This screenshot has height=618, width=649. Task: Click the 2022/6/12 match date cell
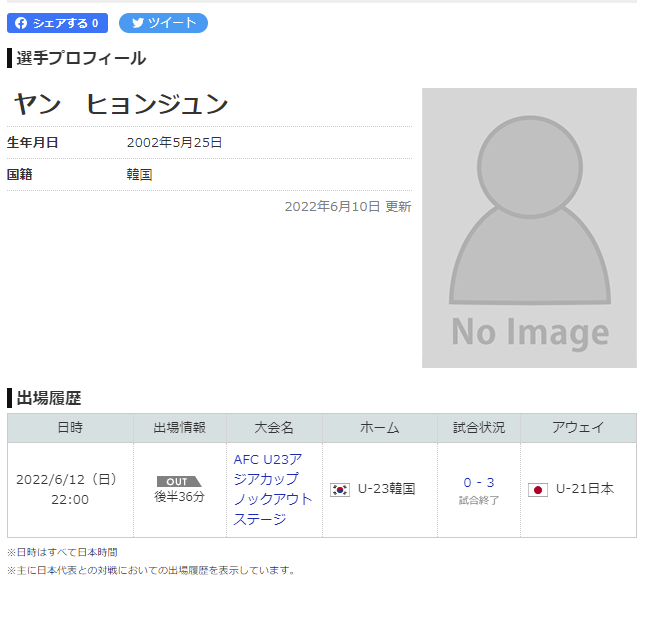[x=70, y=489]
